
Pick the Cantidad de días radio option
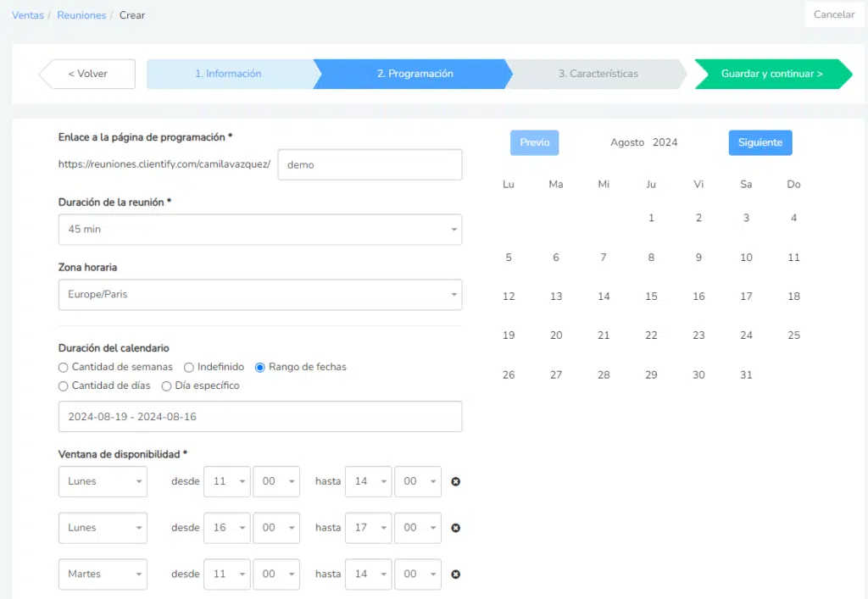point(63,386)
